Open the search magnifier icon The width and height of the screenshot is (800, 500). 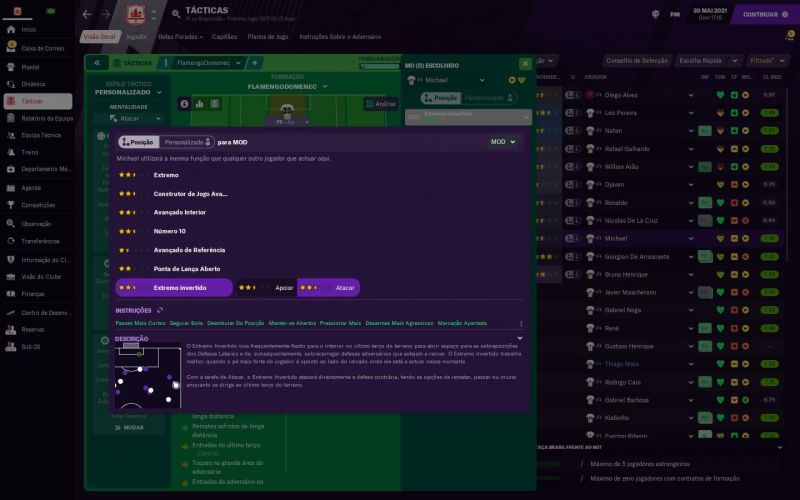pos(176,14)
